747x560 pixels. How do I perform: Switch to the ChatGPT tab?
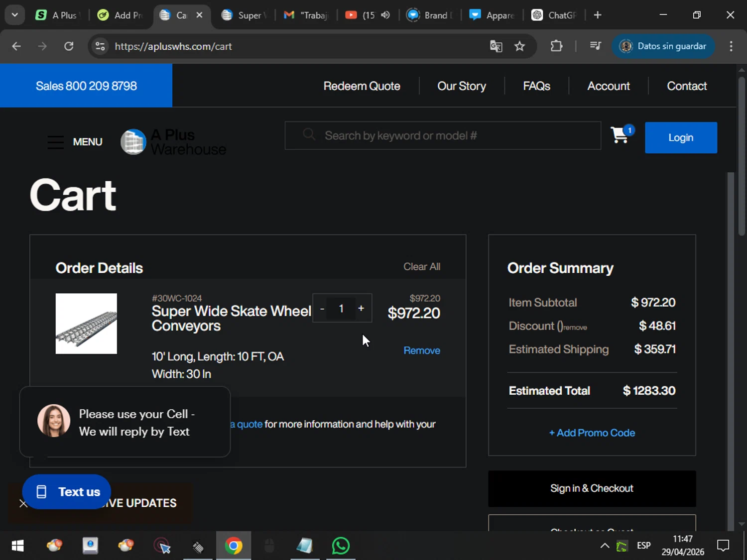(x=554, y=15)
